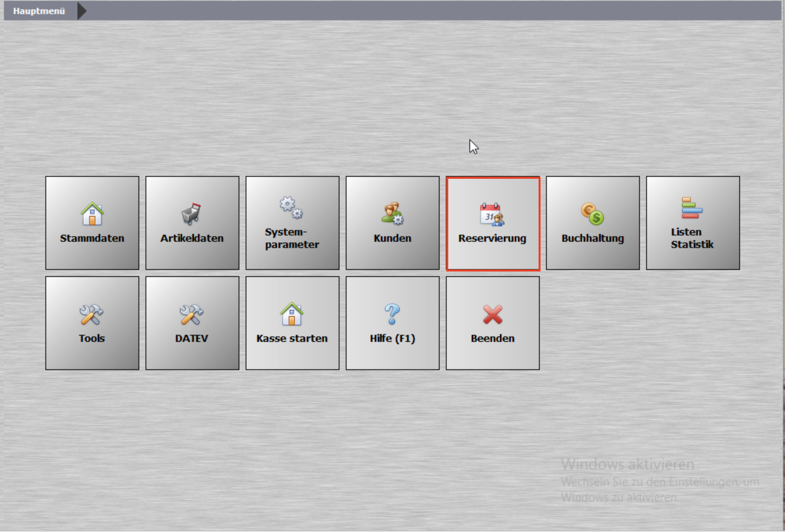Click the Buchhaltung coins icon
The height and width of the screenshot is (532, 785).
[592, 214]
